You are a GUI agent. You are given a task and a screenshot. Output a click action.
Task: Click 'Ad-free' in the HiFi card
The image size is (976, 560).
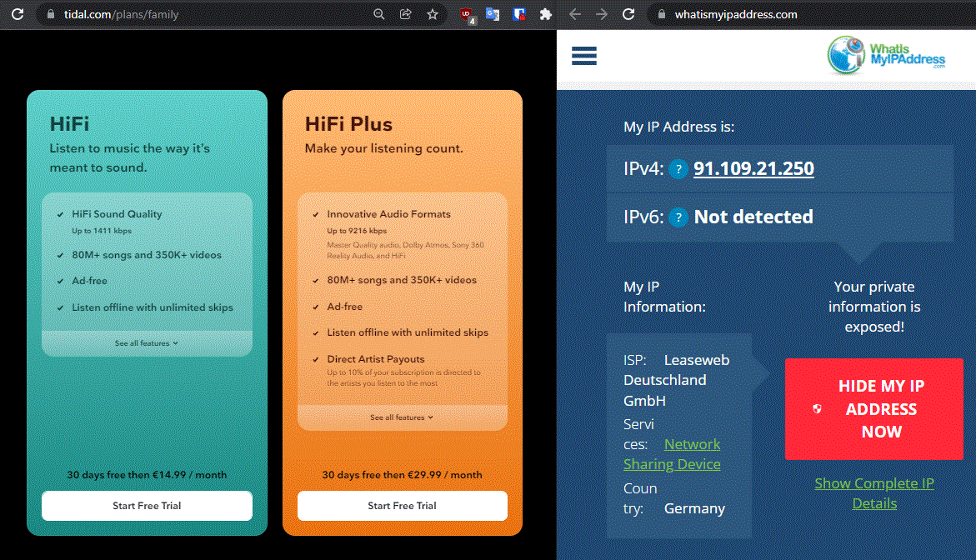(x=90, y=281)
